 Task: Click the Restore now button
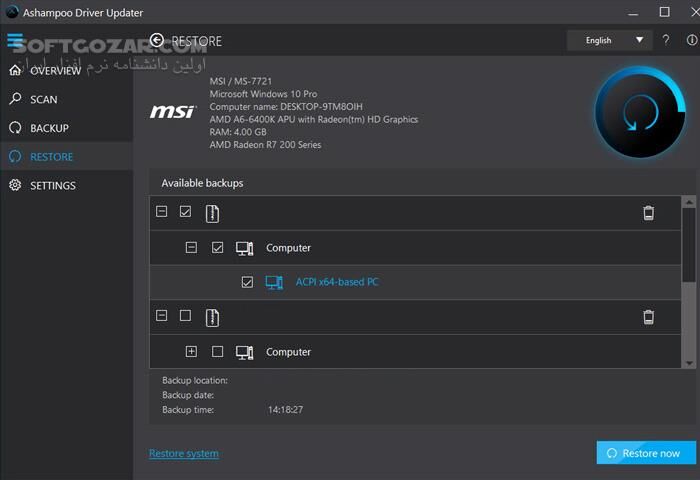coord(643,453)
